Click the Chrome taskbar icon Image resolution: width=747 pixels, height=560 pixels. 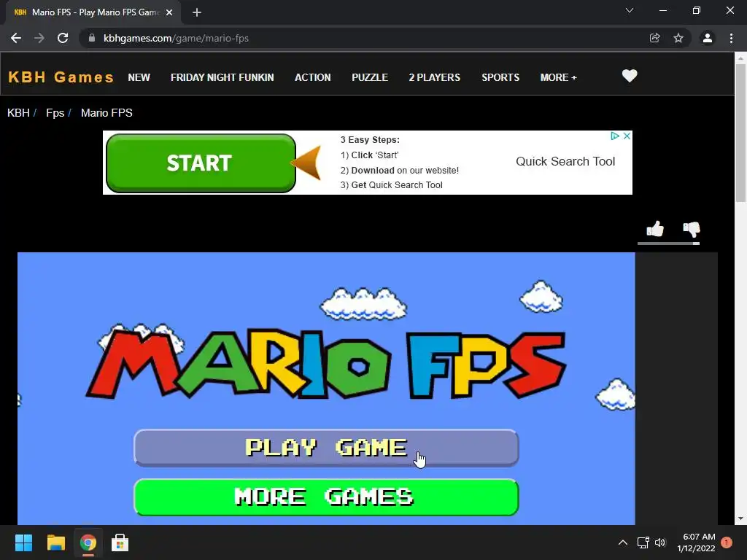click(88, 542)
